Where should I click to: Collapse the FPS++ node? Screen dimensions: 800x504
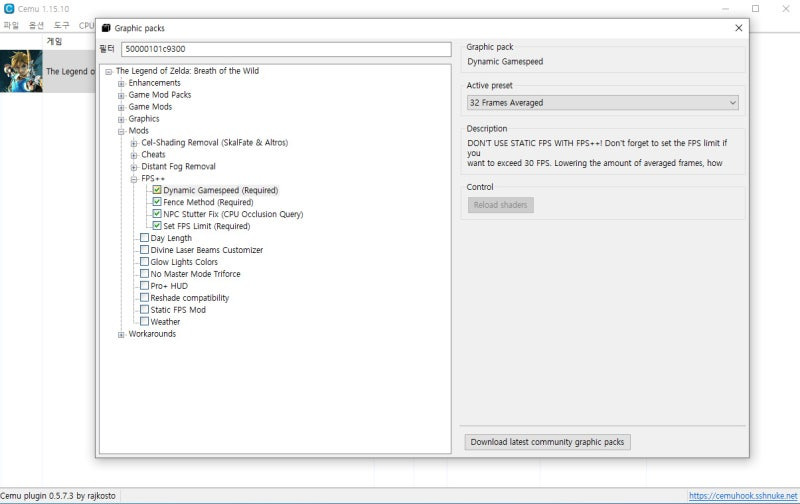click(x=134, y=179)
